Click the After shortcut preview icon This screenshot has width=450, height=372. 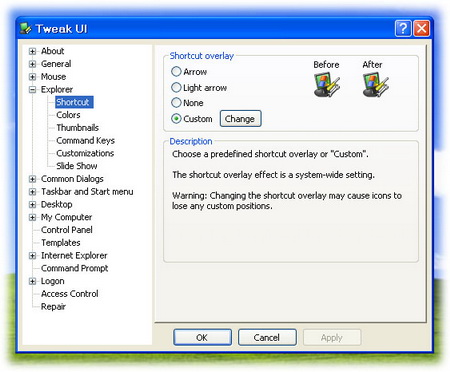pyautogui.click(x=375, y=85)
